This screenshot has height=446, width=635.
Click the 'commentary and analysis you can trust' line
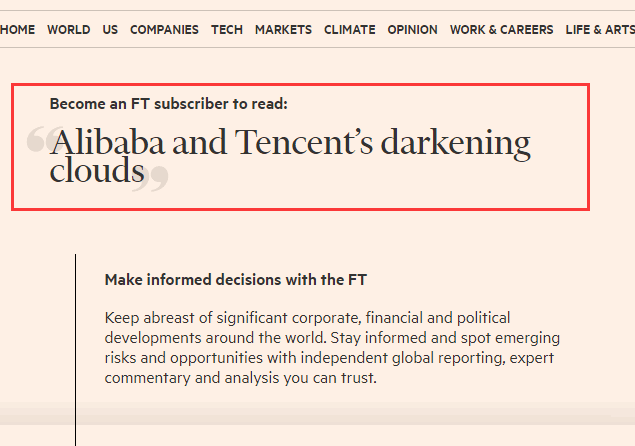(x=241, y=378)
